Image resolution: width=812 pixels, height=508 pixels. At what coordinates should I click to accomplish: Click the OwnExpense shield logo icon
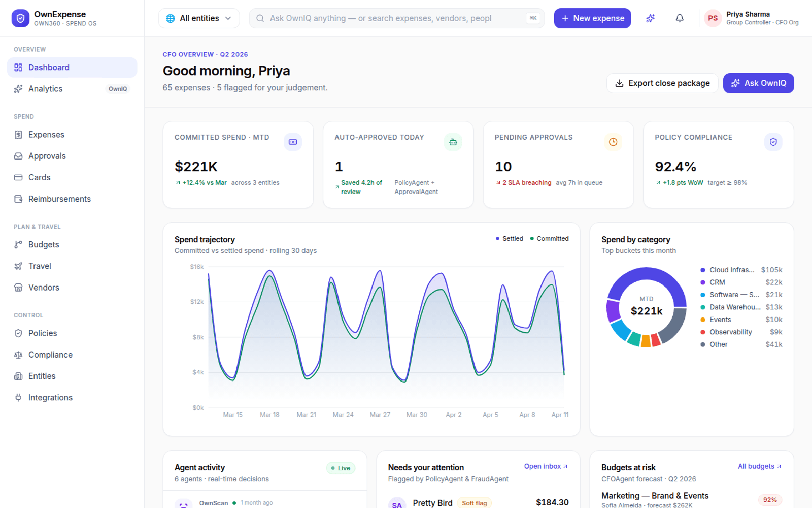tap(20, 18)
